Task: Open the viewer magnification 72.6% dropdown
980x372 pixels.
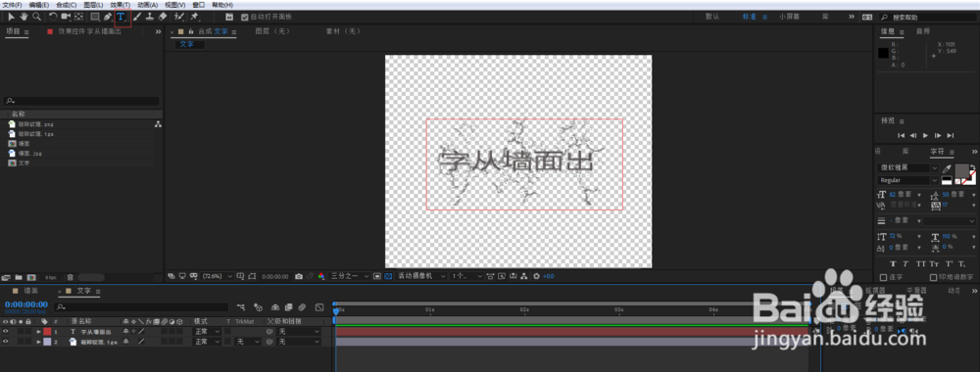Action: (218, 276)
